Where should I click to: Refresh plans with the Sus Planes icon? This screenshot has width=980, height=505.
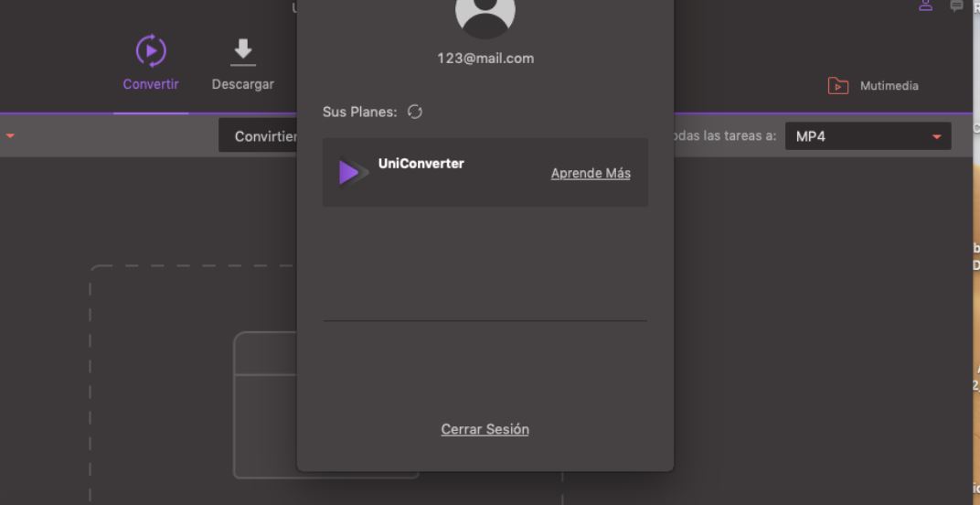pos(415,112)
